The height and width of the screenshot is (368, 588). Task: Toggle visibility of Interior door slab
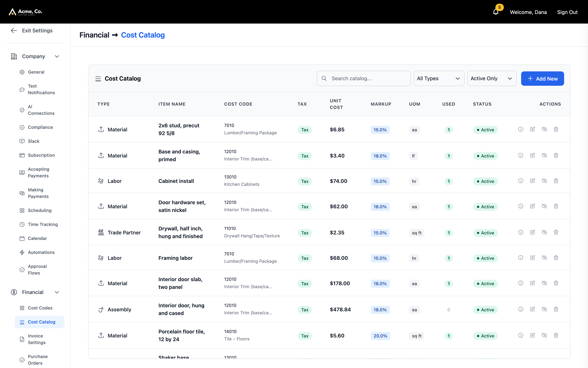pyautogui.click(x=544, y=283)
